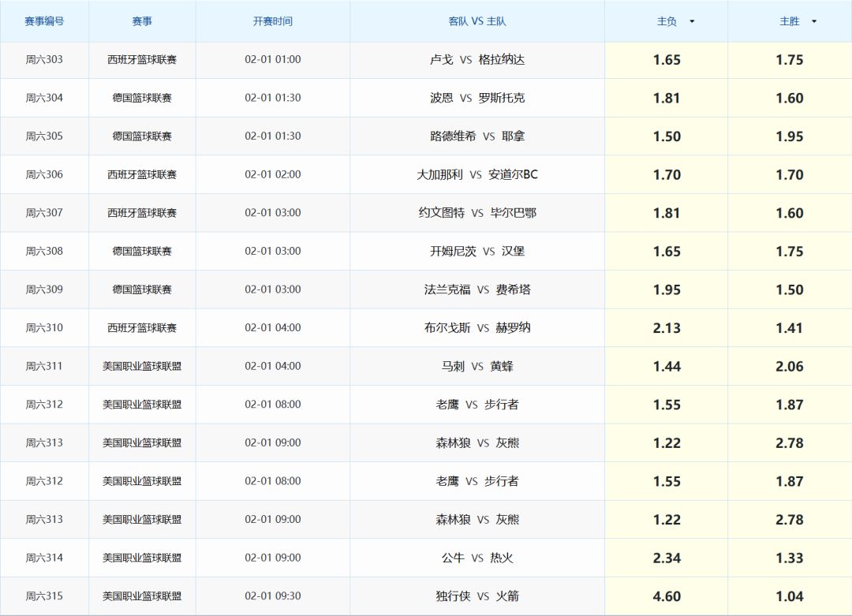The height and width of the screenshot is (616, 852).
Task: Click 德国篮球联赛 in the 周六309 row
Action: pos(142,289)
